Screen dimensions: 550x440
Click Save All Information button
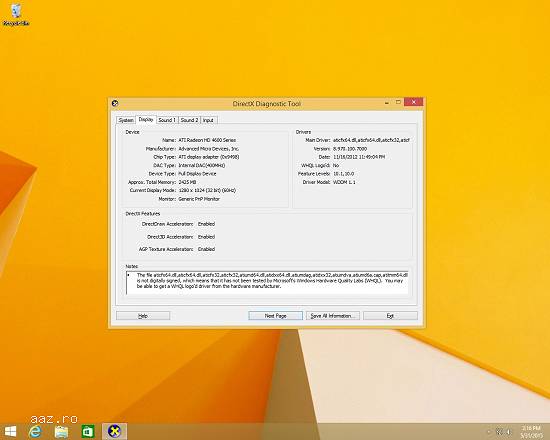pyautogui.click(x=333, y=316)
